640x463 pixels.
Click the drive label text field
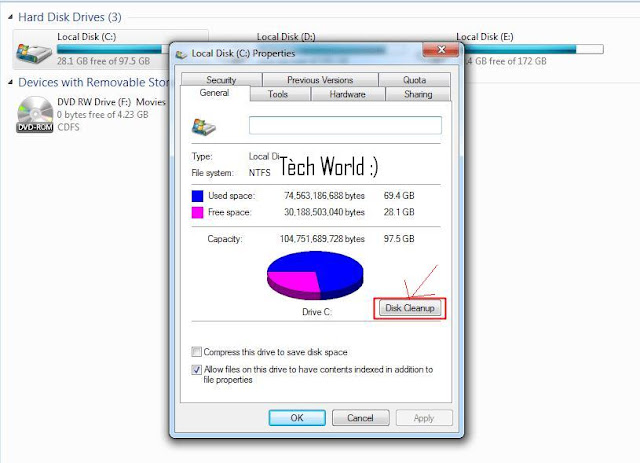(x=345, y=125)
